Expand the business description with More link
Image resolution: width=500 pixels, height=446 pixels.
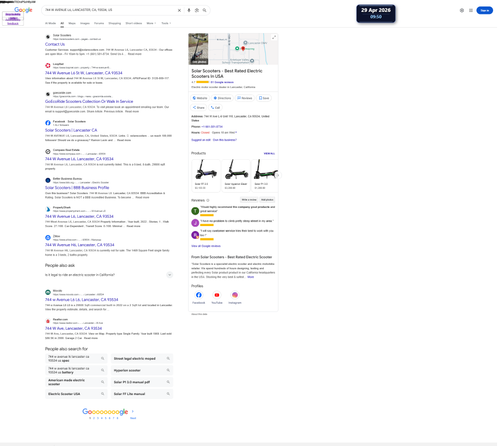[250, 277]
